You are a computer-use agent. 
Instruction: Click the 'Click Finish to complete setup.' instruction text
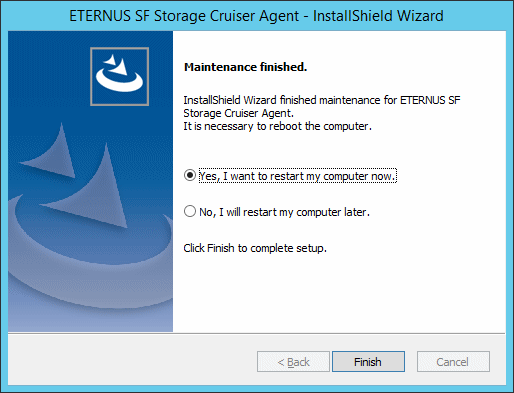(255, 248)
